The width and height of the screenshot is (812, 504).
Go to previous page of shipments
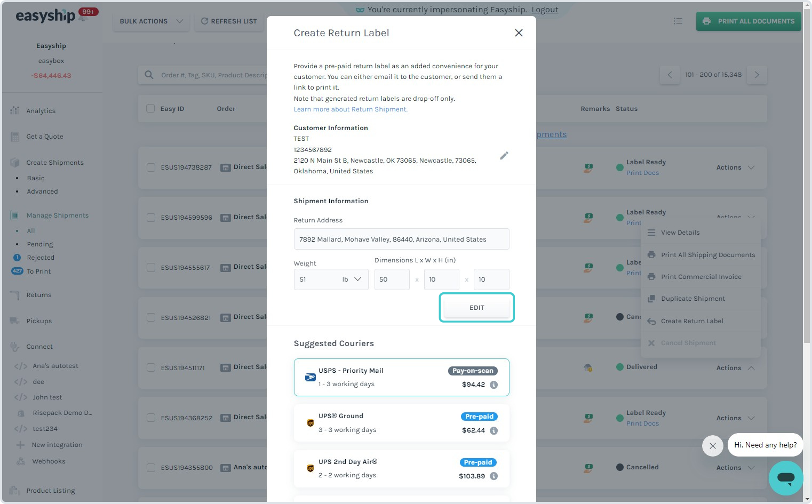point(670,75)
